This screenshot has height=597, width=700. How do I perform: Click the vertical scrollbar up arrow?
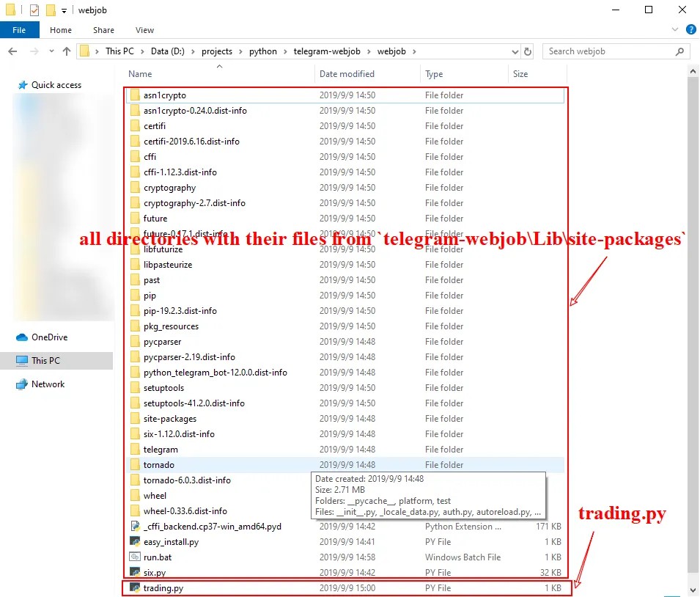(693, 71)
